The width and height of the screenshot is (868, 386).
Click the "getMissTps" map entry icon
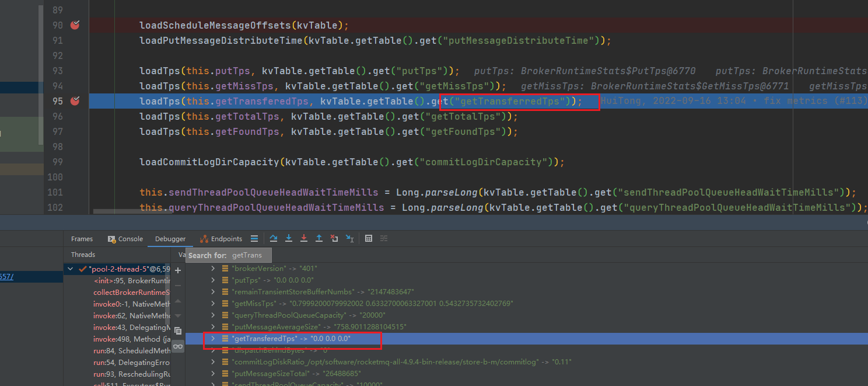pos(225,304)
